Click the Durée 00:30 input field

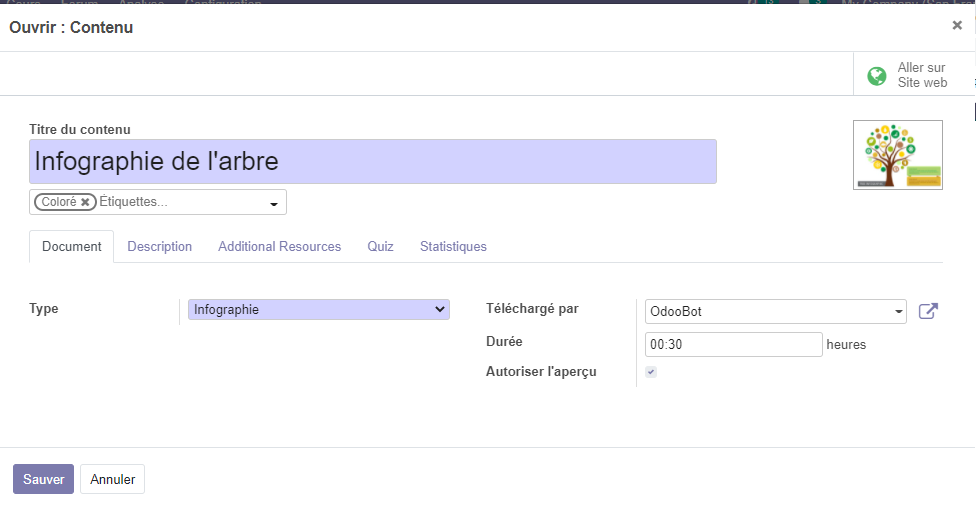click(x=733, y=345)
